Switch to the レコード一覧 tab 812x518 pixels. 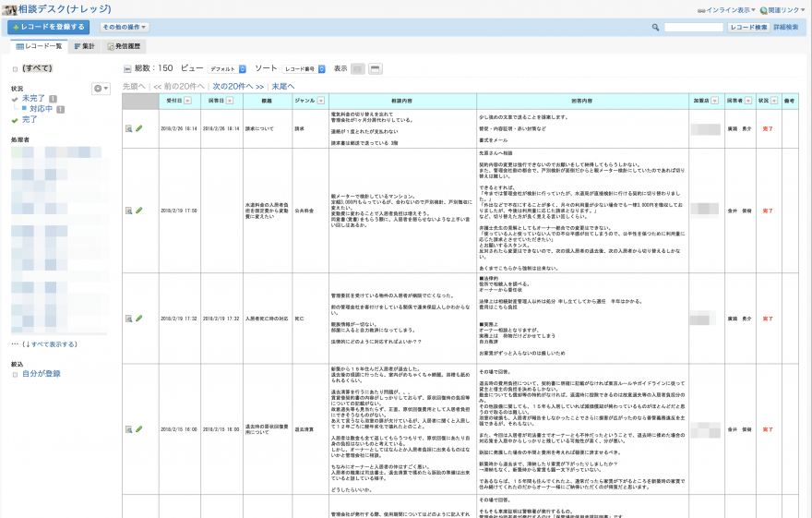pos(39,46)
